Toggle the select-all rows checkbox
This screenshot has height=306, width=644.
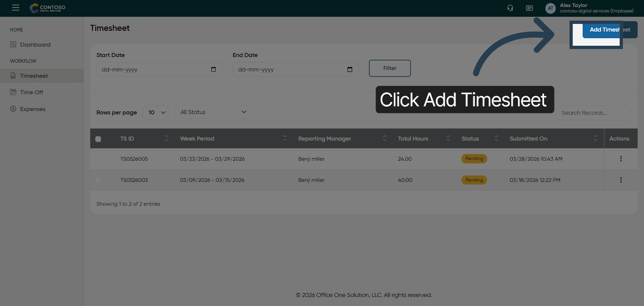pos(98,139)
